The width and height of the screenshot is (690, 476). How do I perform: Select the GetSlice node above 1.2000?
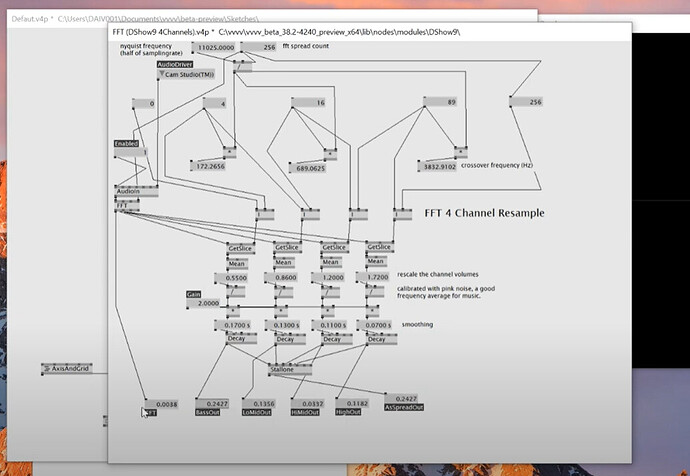point(334,247)
